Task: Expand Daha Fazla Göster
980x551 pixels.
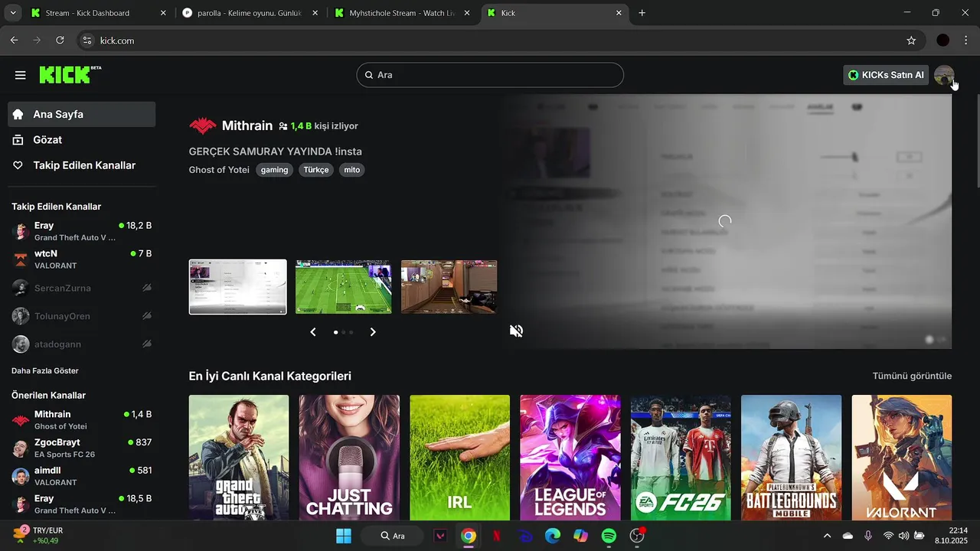Action: point(45,370)
